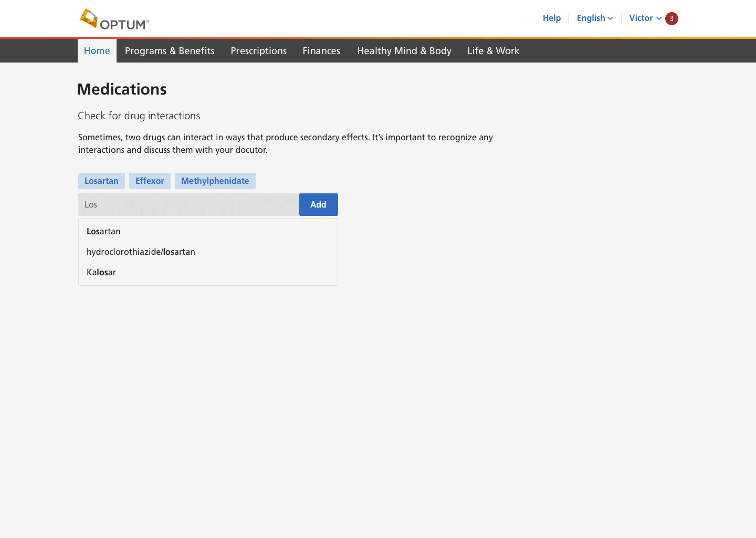Screen dimensions: 756x538
Task: Pick the hydroclorothiazide/losartan suggestion
Action: tap(141, 252)
